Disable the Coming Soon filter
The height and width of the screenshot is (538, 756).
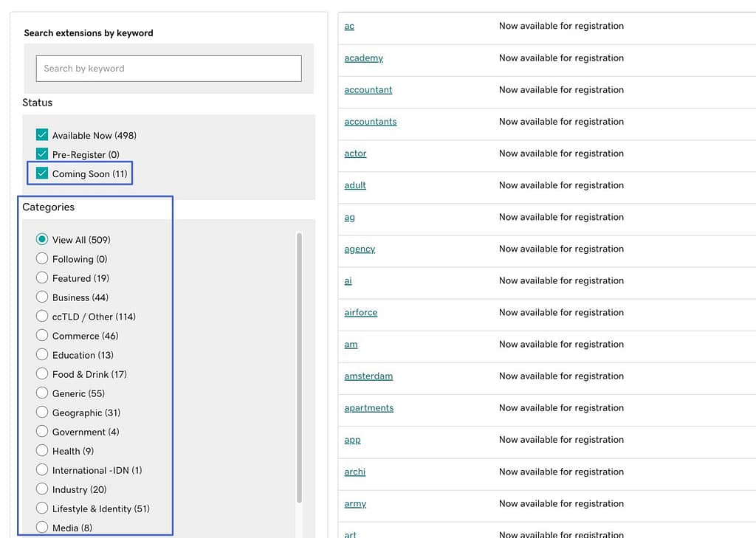[41, 173]
